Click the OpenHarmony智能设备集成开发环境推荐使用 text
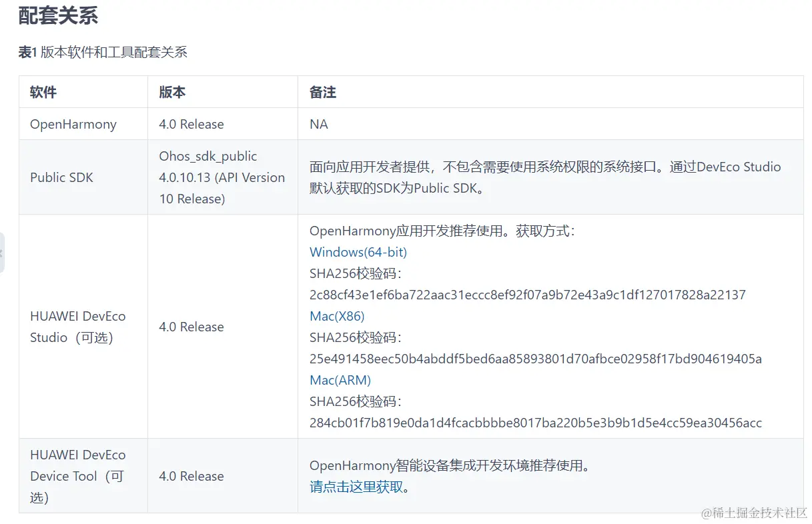Image resolution: width=812 pixels, height=524 pixels. (450, 465)
